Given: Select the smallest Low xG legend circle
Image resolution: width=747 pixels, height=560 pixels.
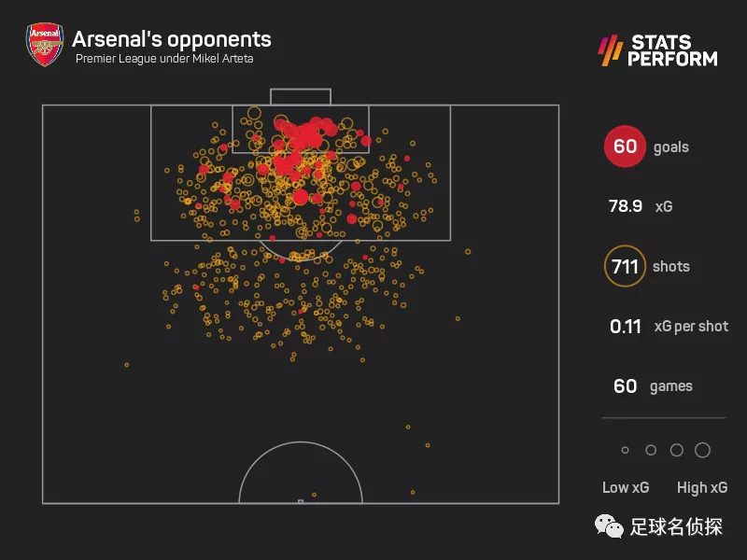Looking at the screenshot, I should coord(625,450).
